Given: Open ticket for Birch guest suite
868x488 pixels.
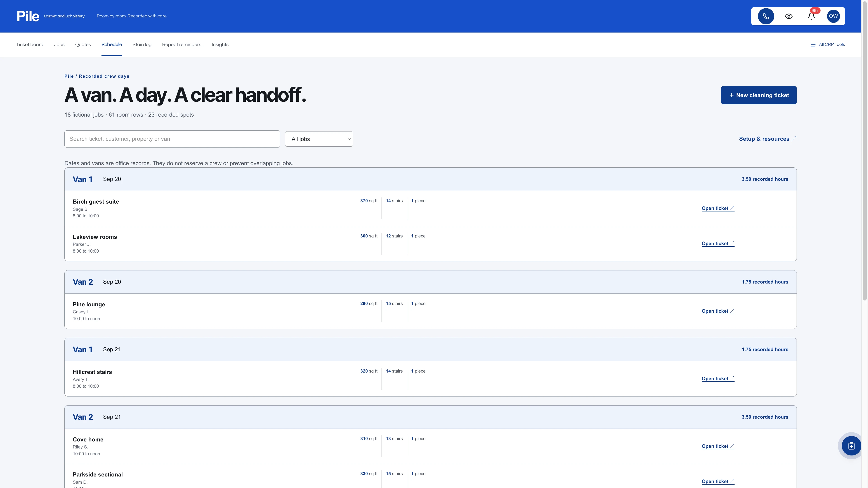Looking at the screenshot, I should tap(718, 208).
